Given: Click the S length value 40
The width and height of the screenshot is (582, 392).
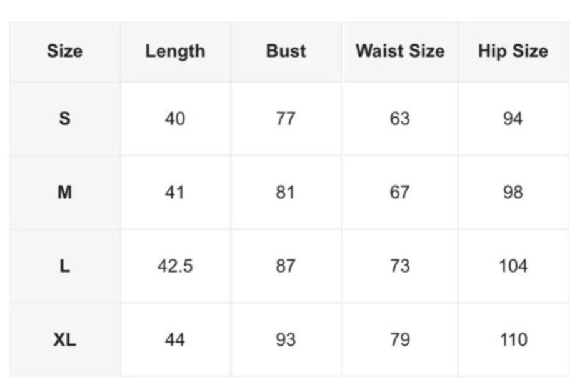Looking at the screenshot, I should [175, 118].
